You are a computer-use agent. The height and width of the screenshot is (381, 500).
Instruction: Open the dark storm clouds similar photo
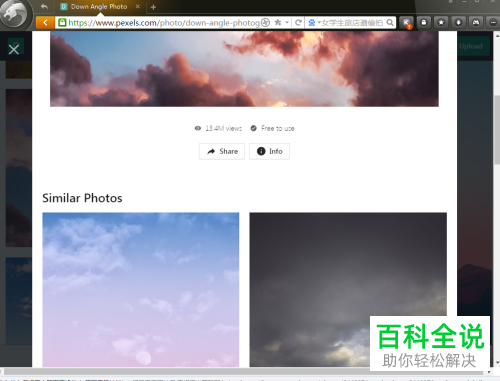348,290
